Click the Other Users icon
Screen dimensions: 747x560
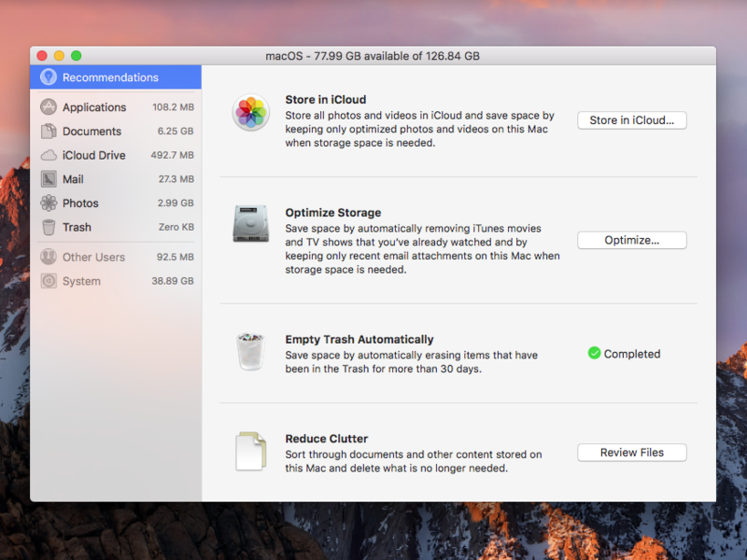49,258
